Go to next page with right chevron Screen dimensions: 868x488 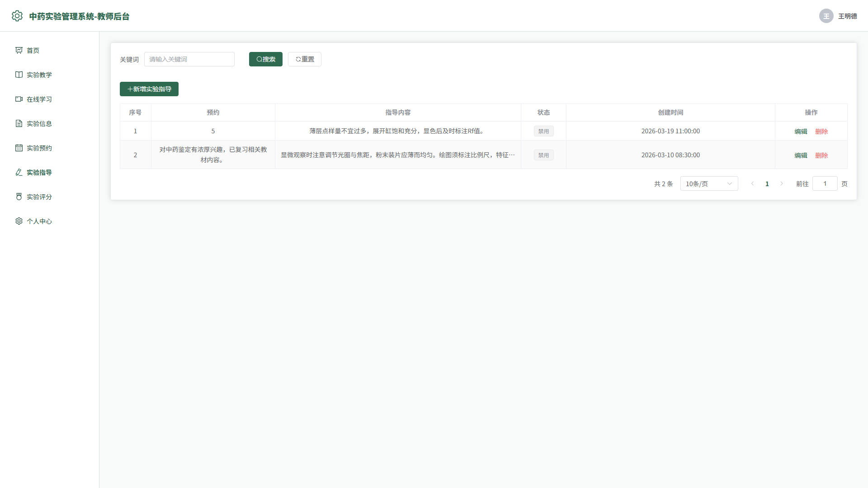point(782,183)
